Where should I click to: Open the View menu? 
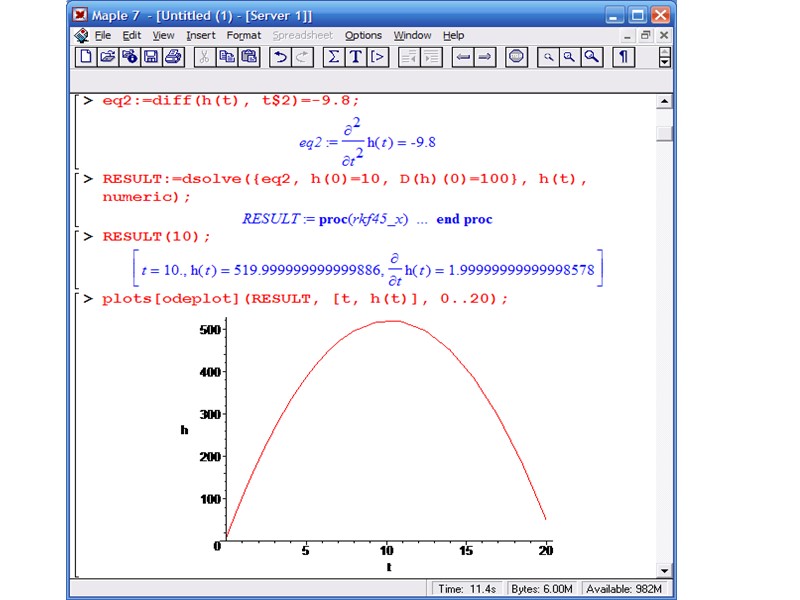(x=163, y=35)
